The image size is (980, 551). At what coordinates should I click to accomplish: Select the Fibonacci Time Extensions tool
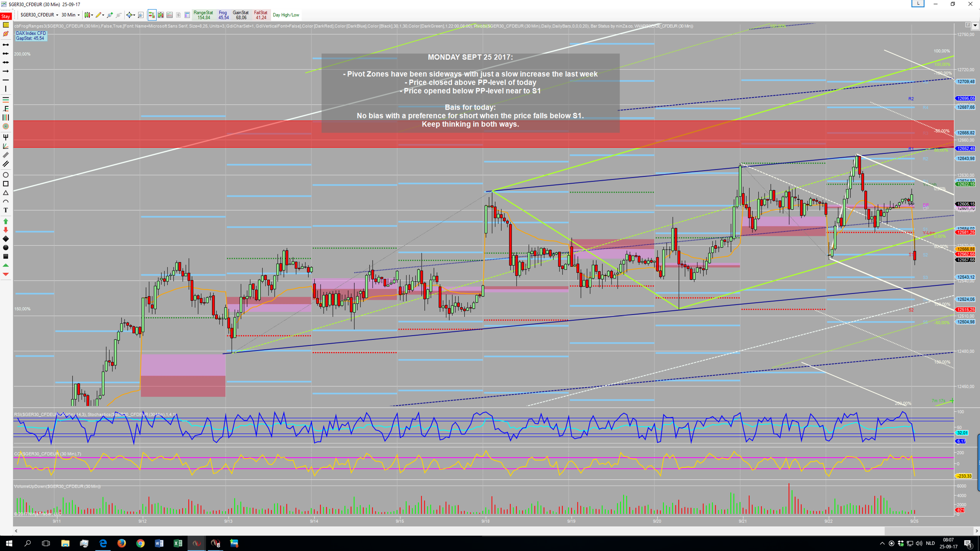tap(6, 117)
